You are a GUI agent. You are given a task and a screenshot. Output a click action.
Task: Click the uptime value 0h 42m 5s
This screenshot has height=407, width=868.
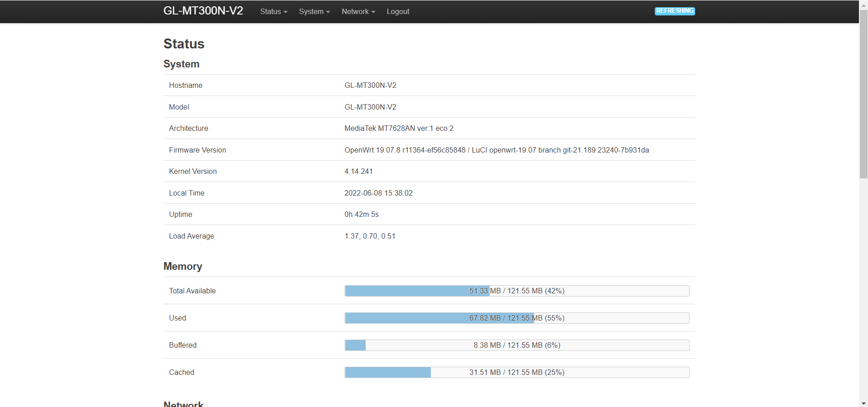tap(362, 214)
